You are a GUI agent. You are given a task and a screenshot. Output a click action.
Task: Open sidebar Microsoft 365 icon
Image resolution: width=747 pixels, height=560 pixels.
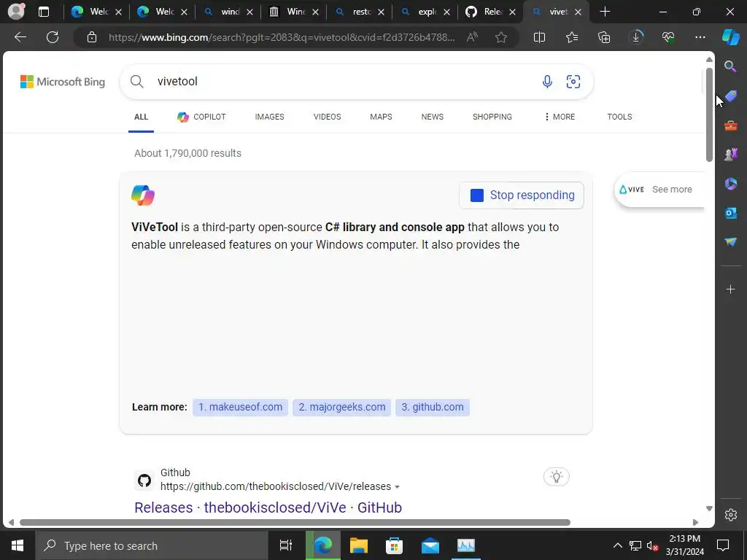(731, 183)
